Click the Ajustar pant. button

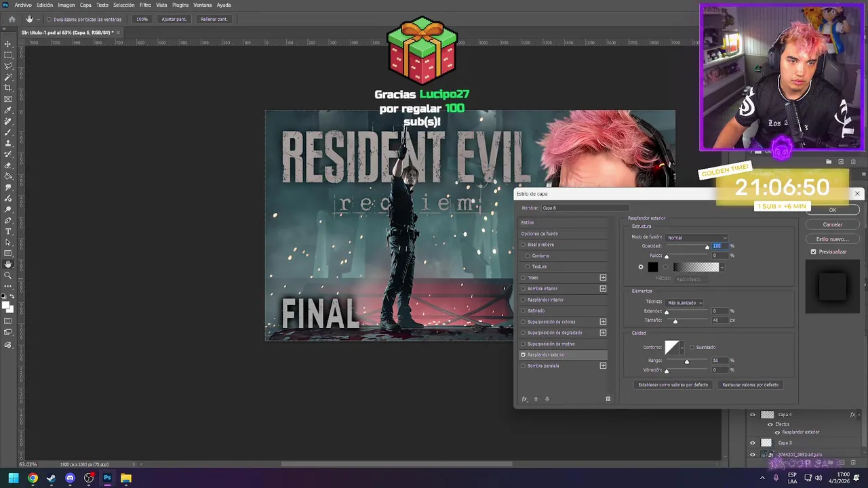pos(174,19)
